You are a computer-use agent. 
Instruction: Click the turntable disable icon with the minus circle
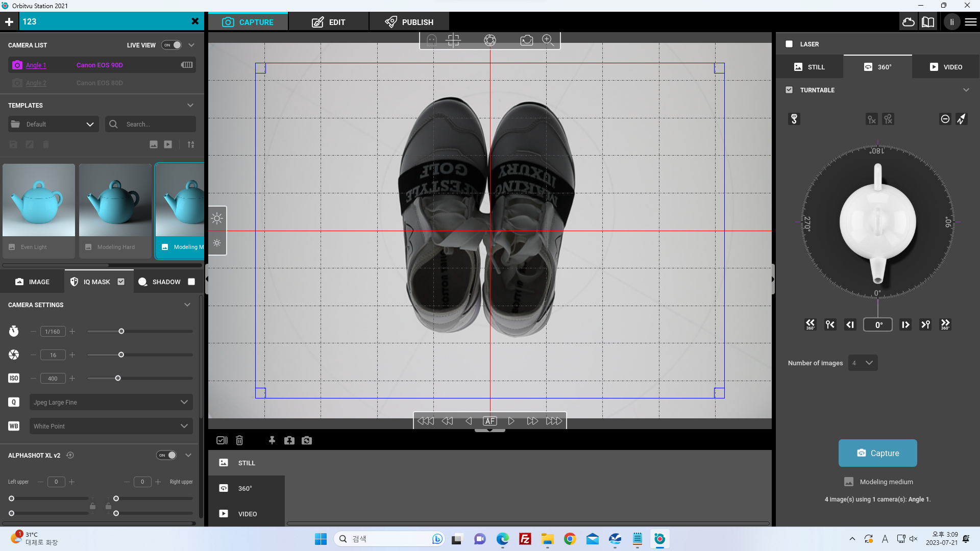[x=945, y=119]
